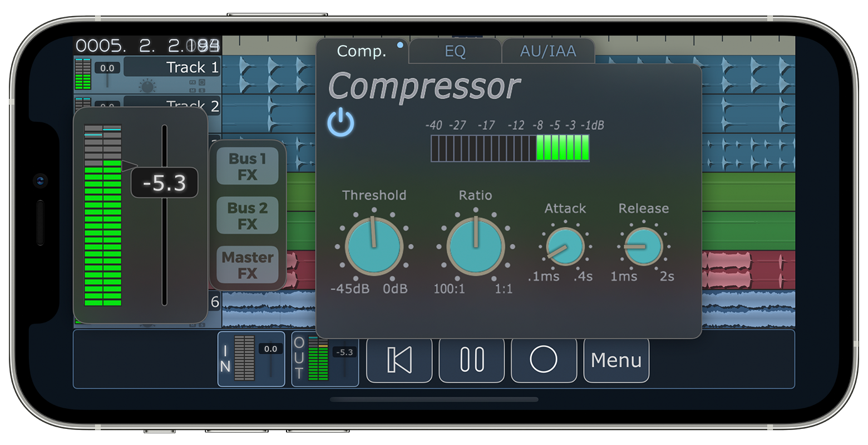Click the Track 1 FX icon
868x445 pixels.
pos(193,82)
